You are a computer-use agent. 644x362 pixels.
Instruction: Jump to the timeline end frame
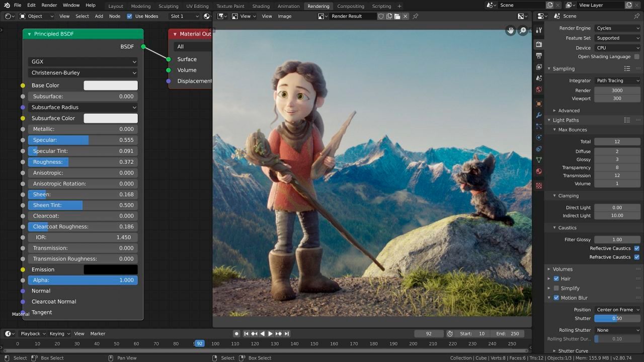pos(287,333)
